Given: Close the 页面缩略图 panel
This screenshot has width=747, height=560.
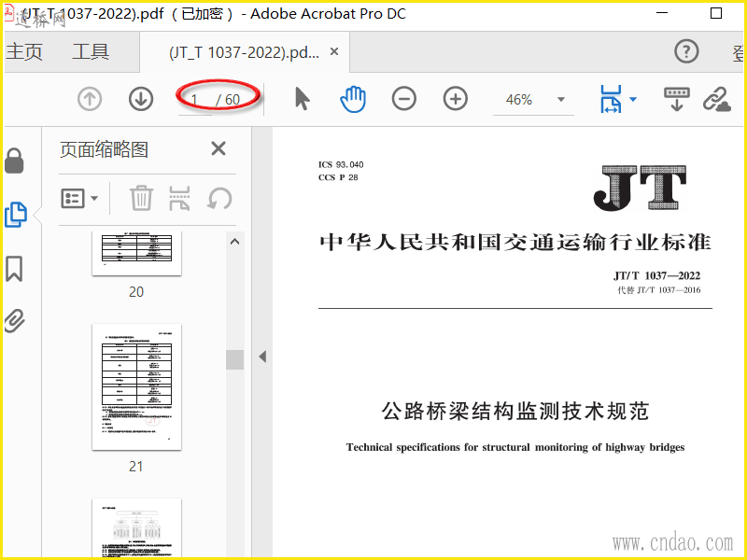Looking at the screenshot, I should coord(218,148).
